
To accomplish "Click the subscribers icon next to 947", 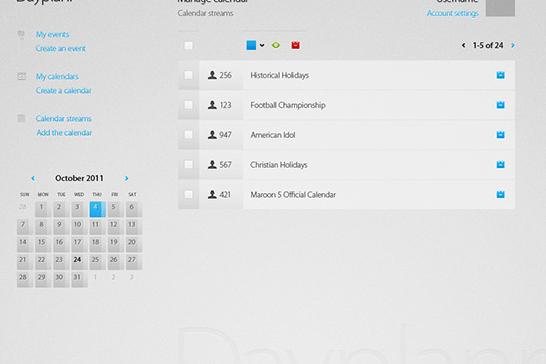I will point(212,134).
